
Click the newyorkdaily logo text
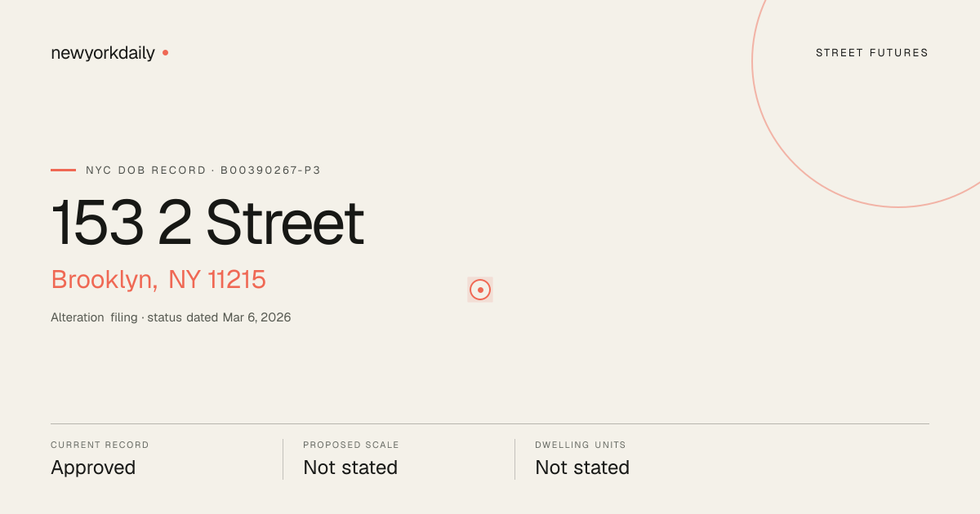[103, 53]
